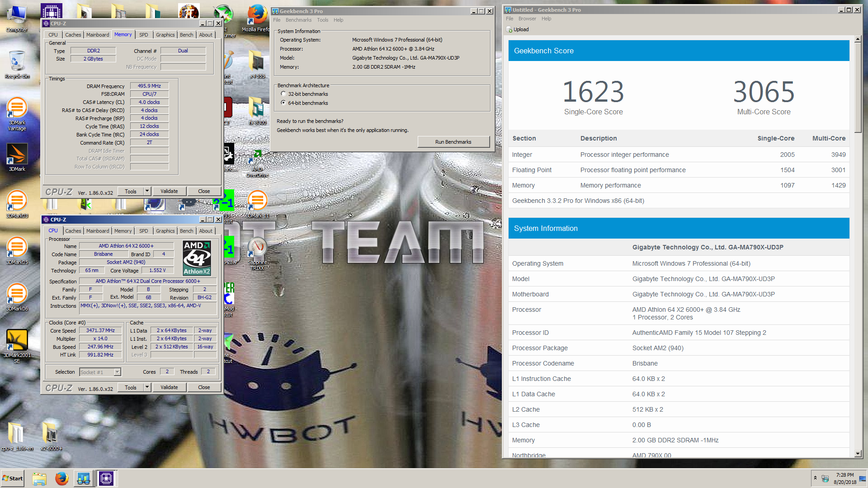Click Close in the Memory-tab CPU-Z window
Viewport: 868px width, 488px height.
[204, 191]
